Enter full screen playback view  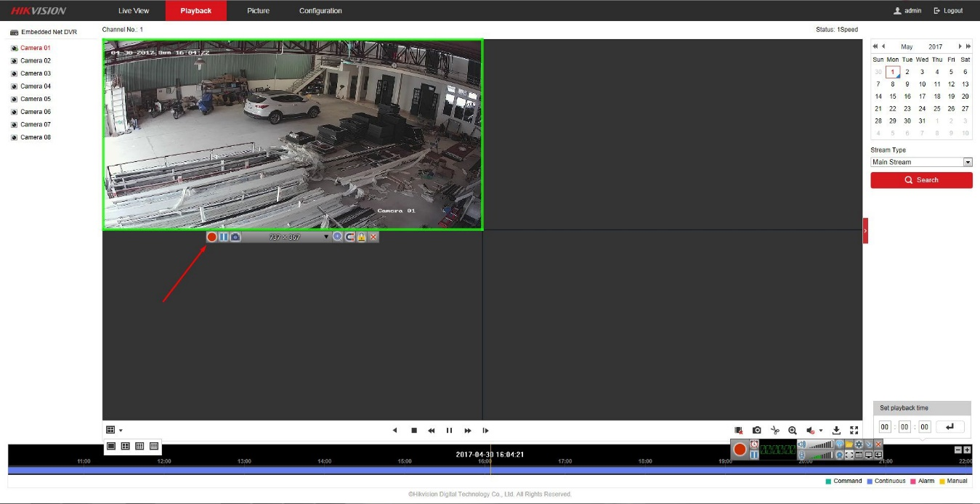pyautogui.click(x=854, y=431)
